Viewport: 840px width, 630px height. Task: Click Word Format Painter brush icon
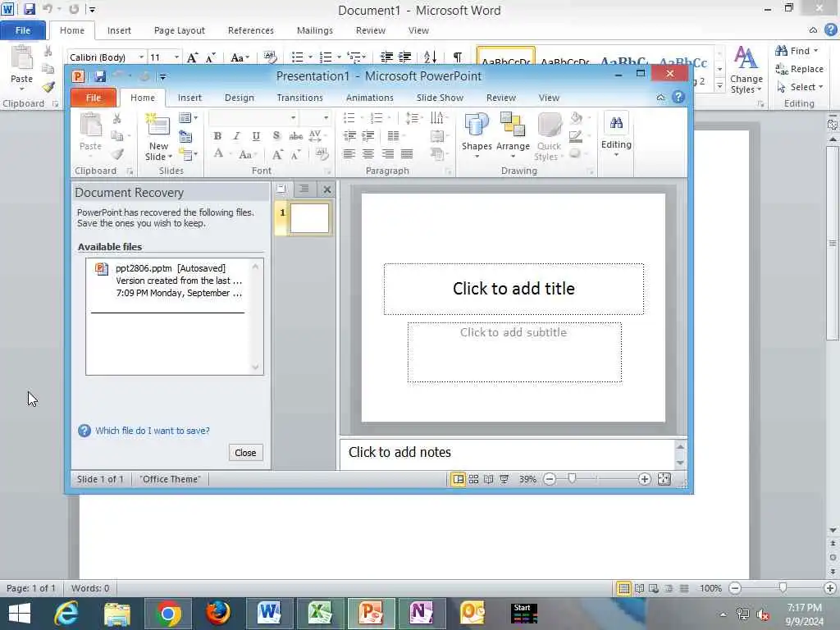(x=48, y=87)
